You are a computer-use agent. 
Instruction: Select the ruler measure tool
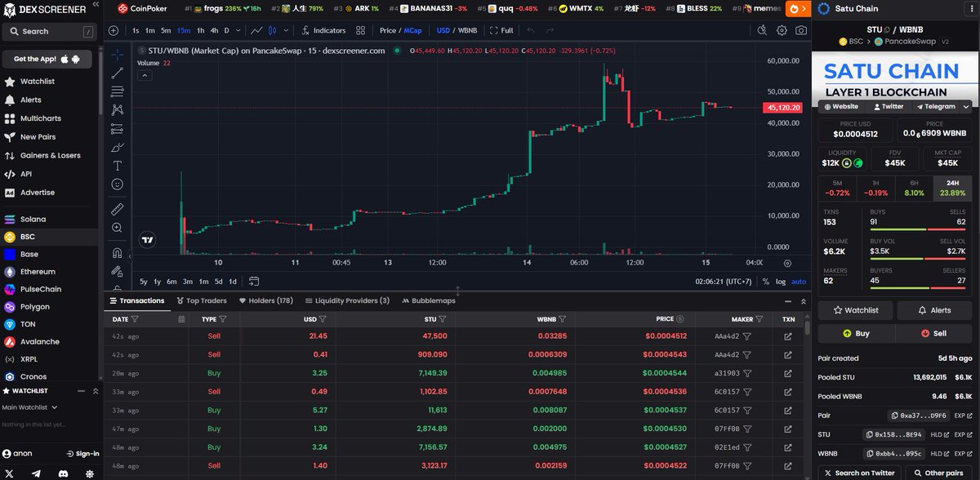tap(117, 208)
